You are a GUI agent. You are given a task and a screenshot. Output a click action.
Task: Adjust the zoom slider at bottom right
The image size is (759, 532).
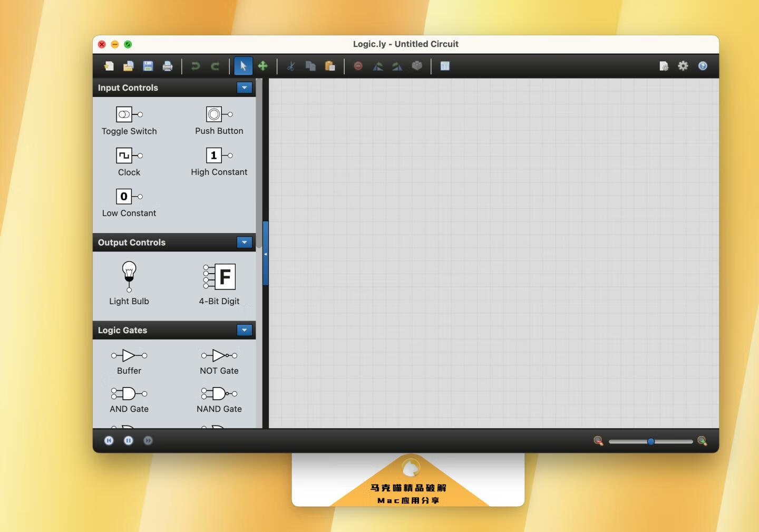tap(650, 441)
